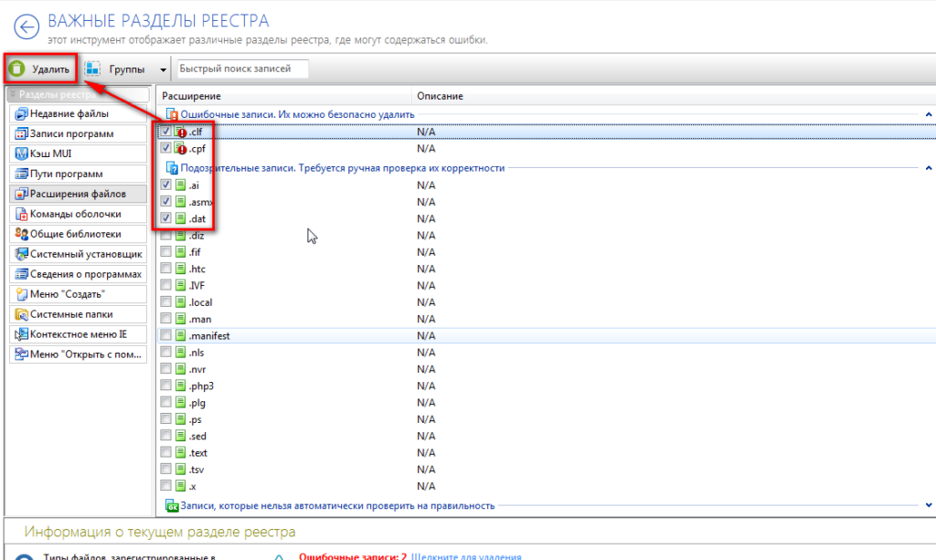Click the Системные папки folder icon
This screenshot has height=560, width=936.
click(x=21, y=314)
